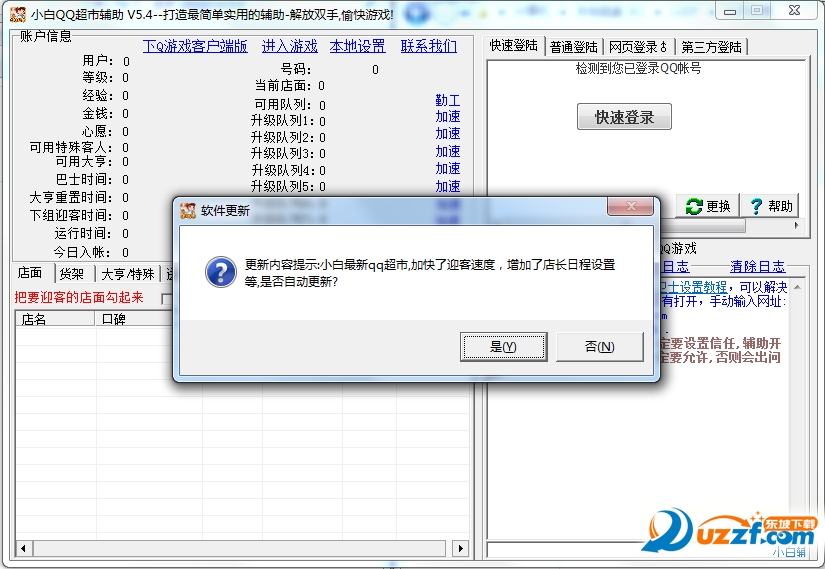
Task: Select the 店面 tab
Action: [30, 273]
